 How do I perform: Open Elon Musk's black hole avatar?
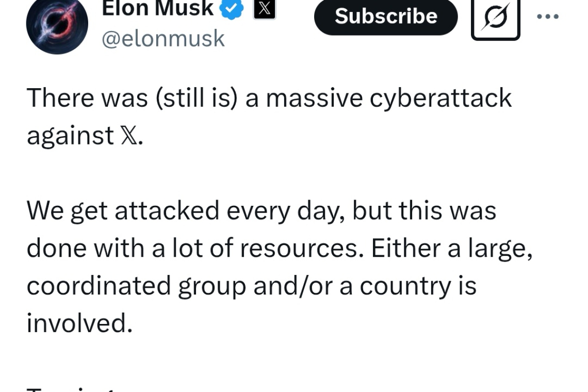tap(57, 24)
